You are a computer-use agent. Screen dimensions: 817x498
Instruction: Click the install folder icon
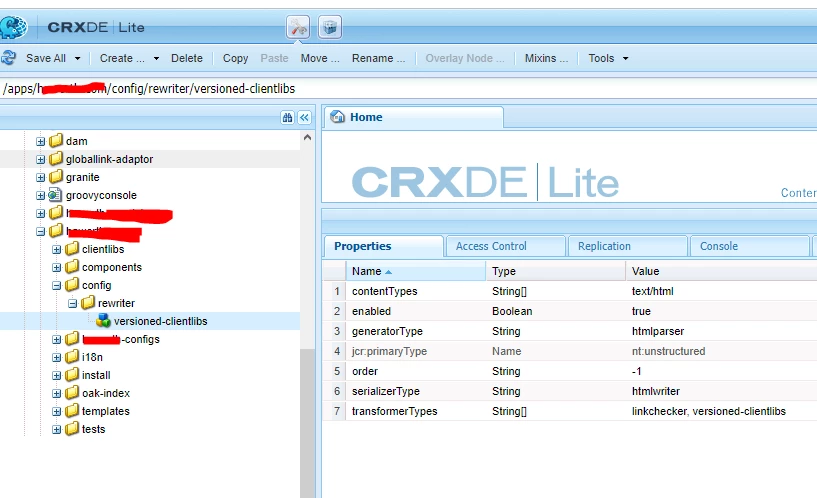(72, 375)
